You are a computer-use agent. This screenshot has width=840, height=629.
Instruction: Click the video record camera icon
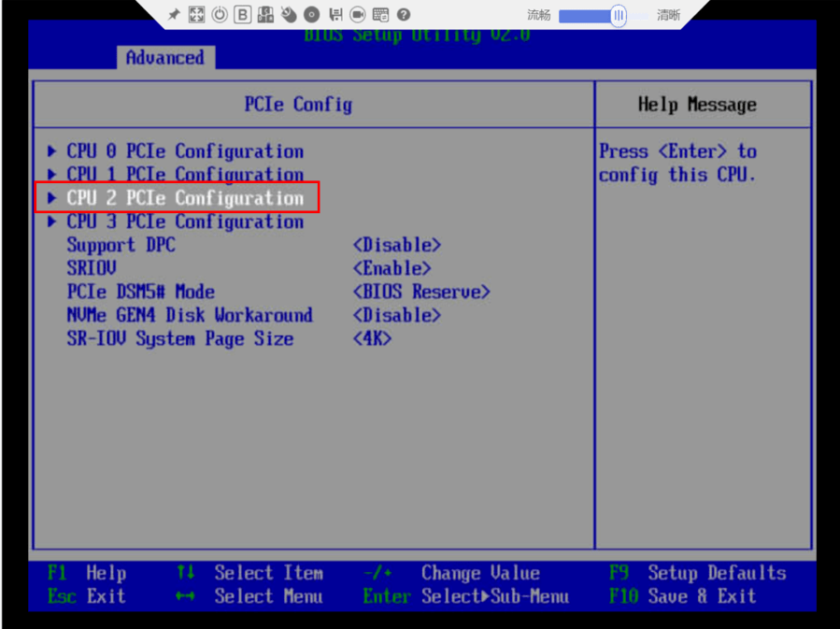pos(358,14)
